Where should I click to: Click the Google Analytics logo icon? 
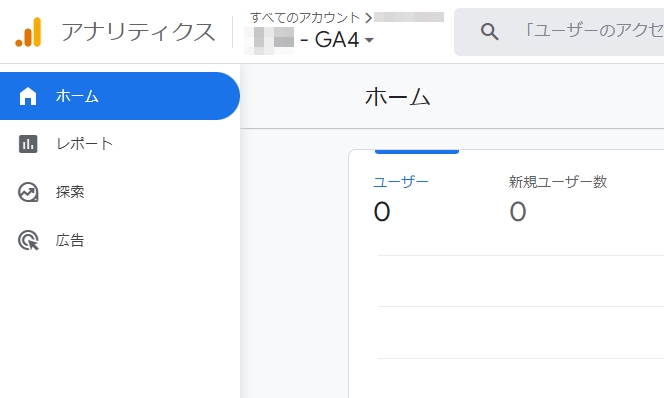tap(28, 32)
